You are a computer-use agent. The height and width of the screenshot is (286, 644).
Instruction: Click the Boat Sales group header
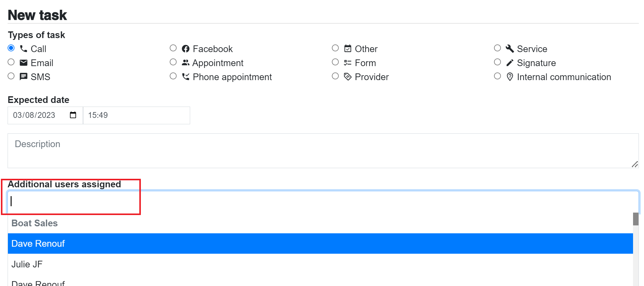[x=34, y=223]
